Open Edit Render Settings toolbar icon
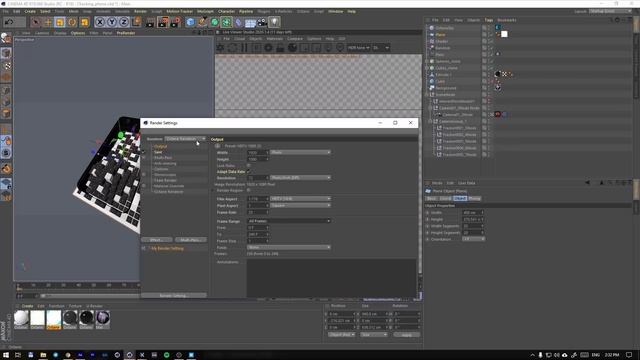 [175, 22]
